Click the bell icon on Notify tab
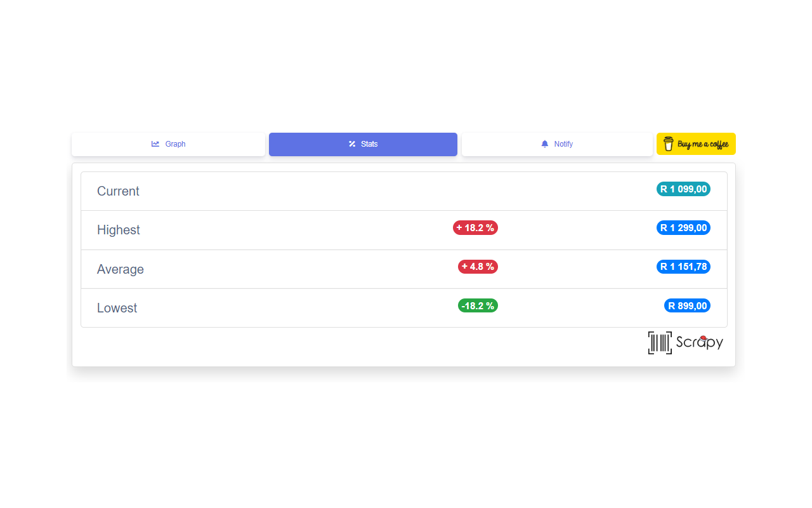 pos(544,144)
